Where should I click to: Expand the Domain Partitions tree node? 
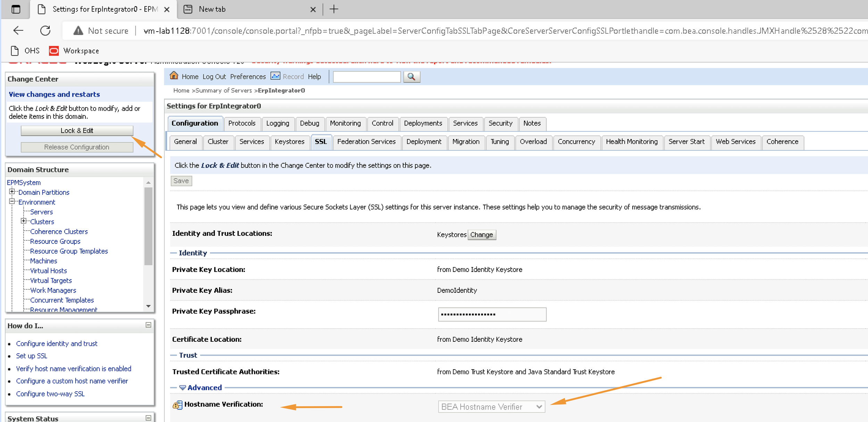point(12,191)
